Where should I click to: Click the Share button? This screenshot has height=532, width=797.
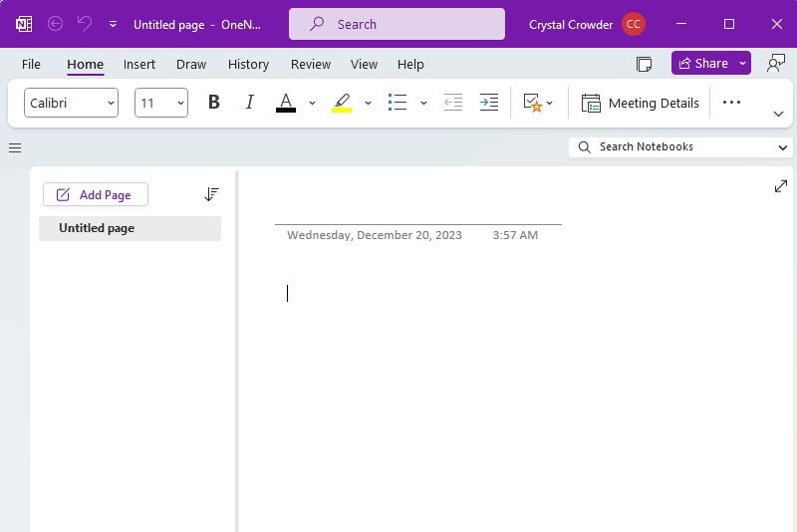pos(703,63)
